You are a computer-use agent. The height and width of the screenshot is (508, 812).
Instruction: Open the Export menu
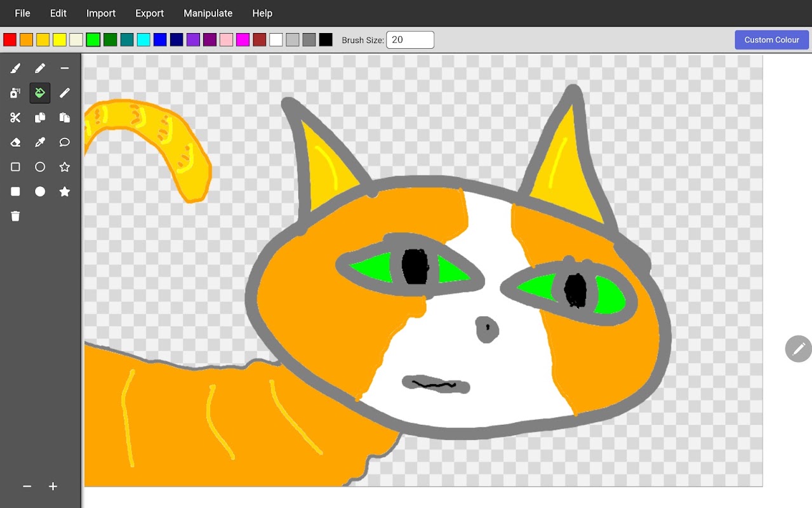click(x=149, y=13)
